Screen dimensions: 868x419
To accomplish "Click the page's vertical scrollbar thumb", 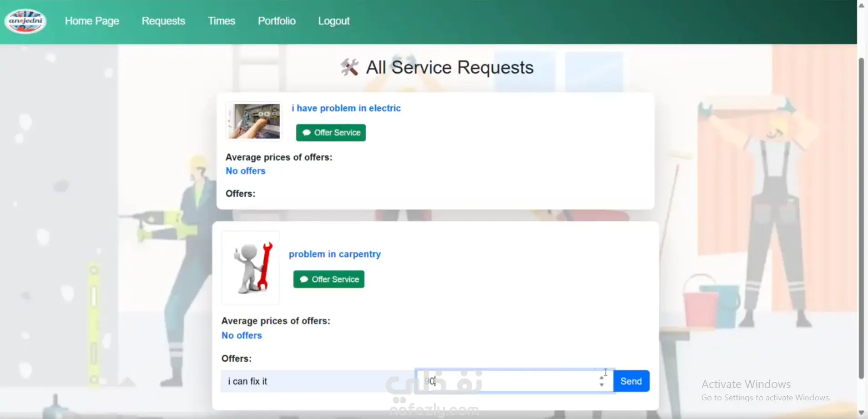I will click(x=861, y=218).
